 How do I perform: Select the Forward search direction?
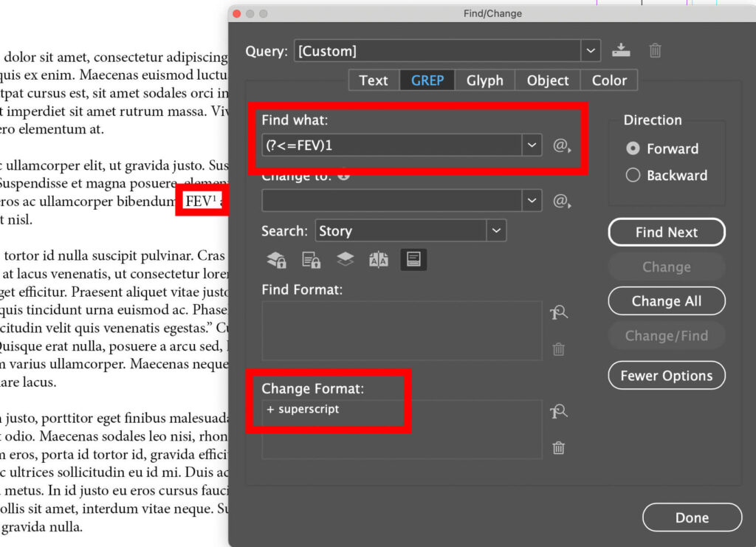coord(633,148)
